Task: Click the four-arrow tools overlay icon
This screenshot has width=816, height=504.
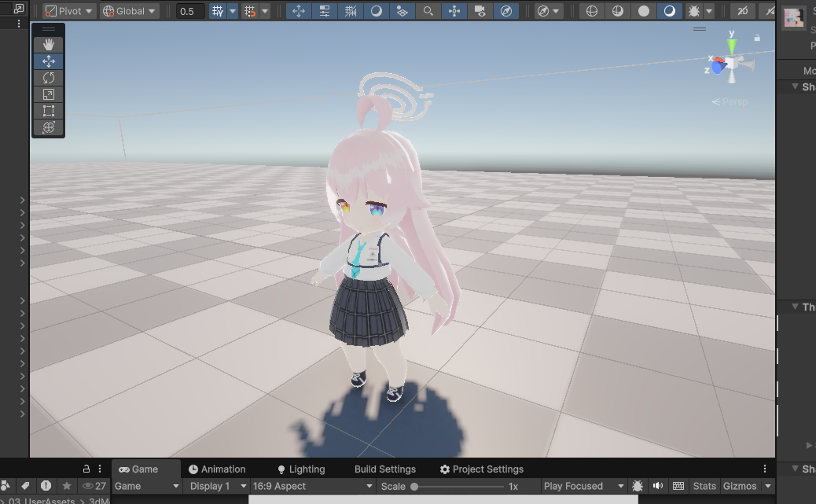Action: 299,11
